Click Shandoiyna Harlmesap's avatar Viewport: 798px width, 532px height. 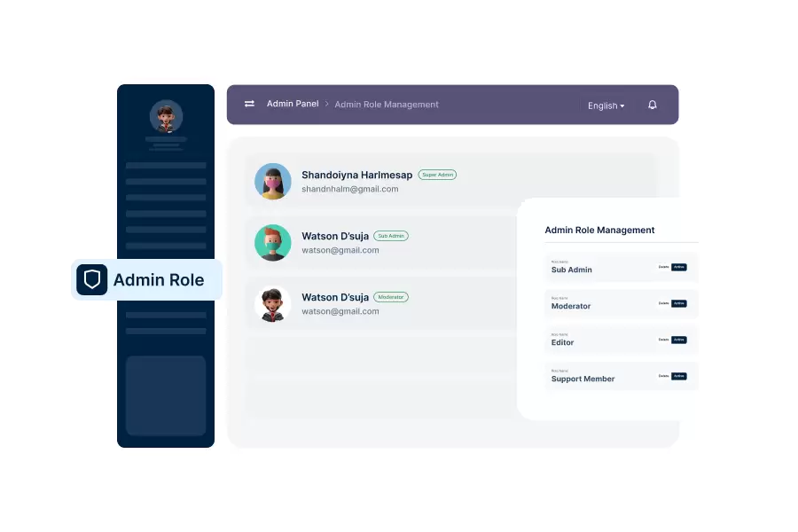tap(272, 181)
